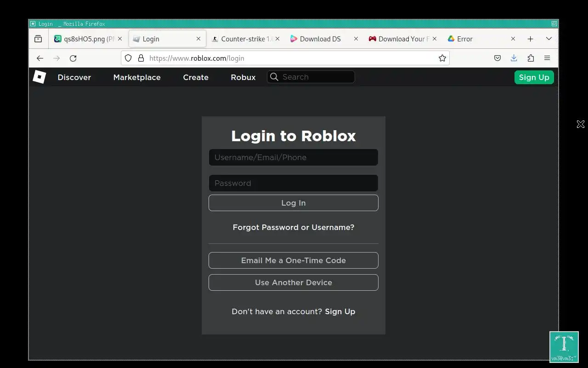The image size is (588, 368).
Task: Open Forgot Password or Username link
Action: pyautogui.click(x=294, y=227)
